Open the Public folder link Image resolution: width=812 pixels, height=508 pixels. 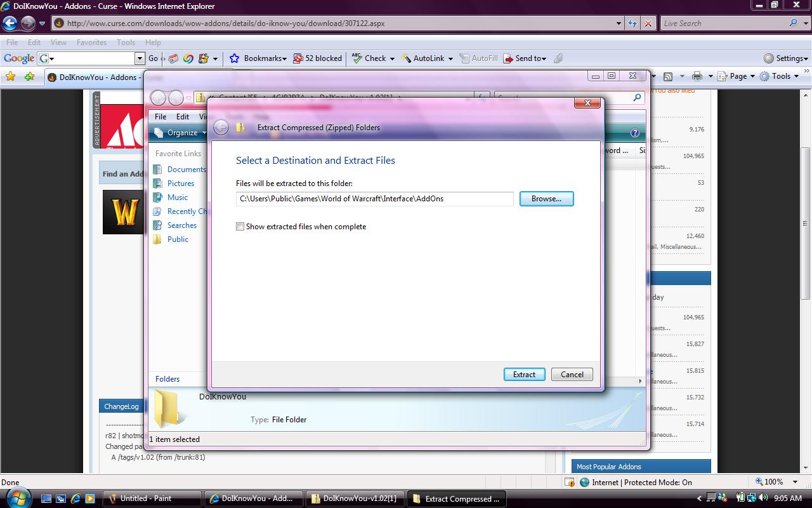[x=178, y=239]
